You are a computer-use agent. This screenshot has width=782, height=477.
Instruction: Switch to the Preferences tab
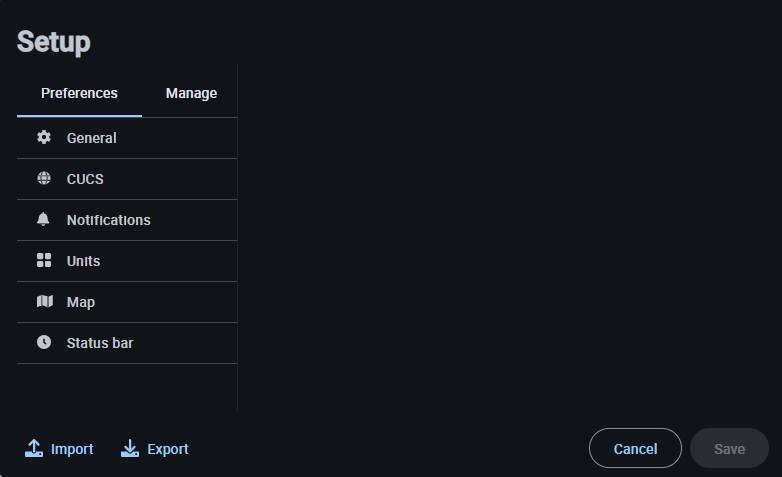pyautogui.click(x=79, y=93)
